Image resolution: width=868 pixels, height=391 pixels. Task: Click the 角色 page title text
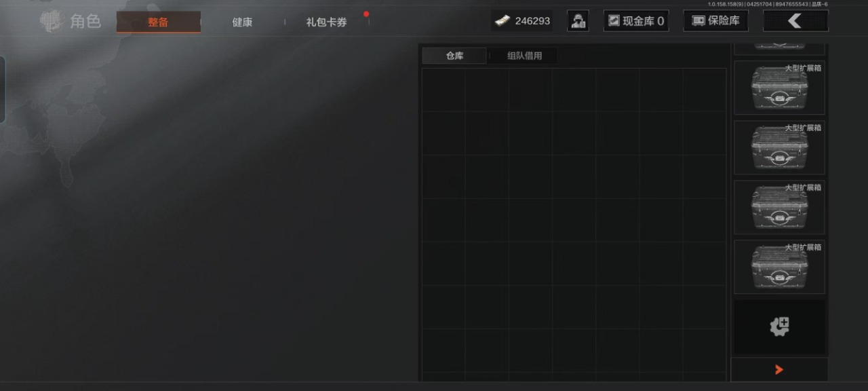(85, 22)
